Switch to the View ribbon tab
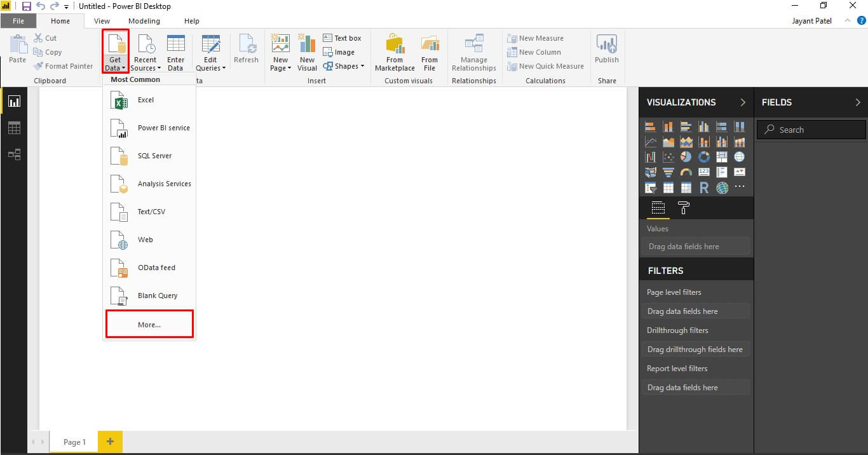 [102, 21]
